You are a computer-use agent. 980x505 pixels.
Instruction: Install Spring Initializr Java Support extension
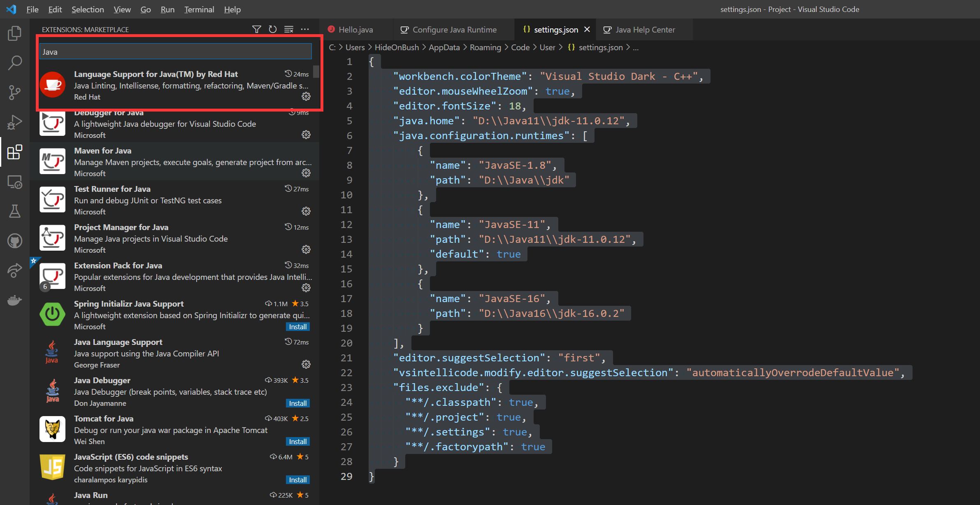297,327
